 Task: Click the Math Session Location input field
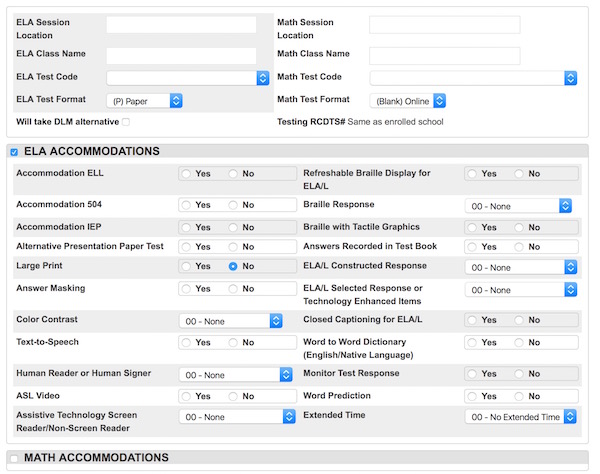tap(445, 25)
